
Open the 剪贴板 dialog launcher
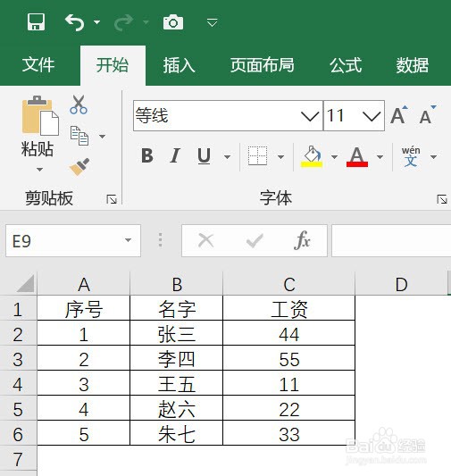point(112,199)
